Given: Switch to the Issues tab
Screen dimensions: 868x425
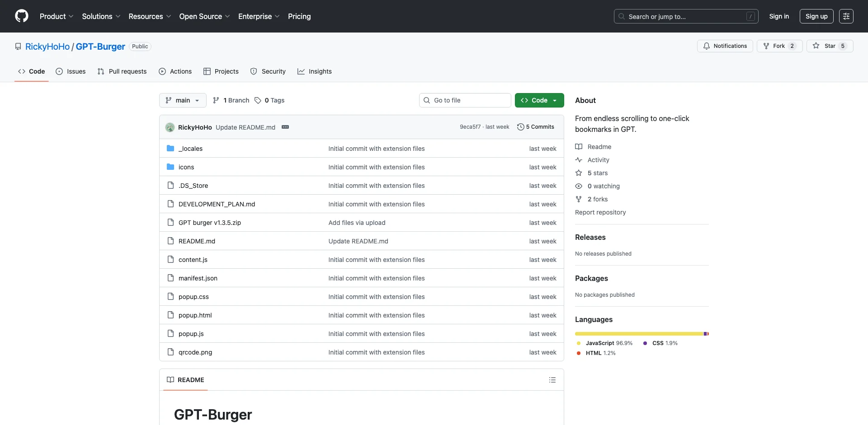Looking at the screenshot, I should [71, 71].
